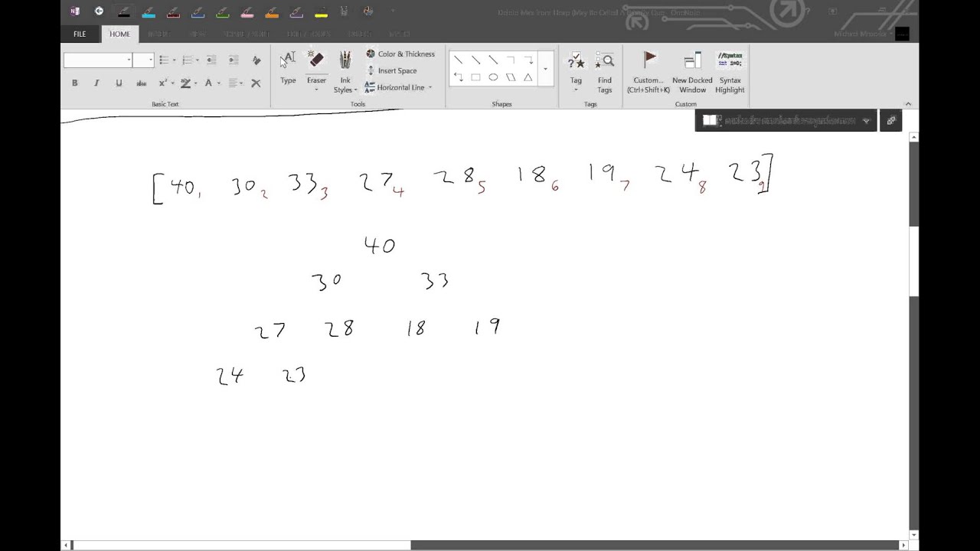Clear all formatting

(x=256, y=60)
